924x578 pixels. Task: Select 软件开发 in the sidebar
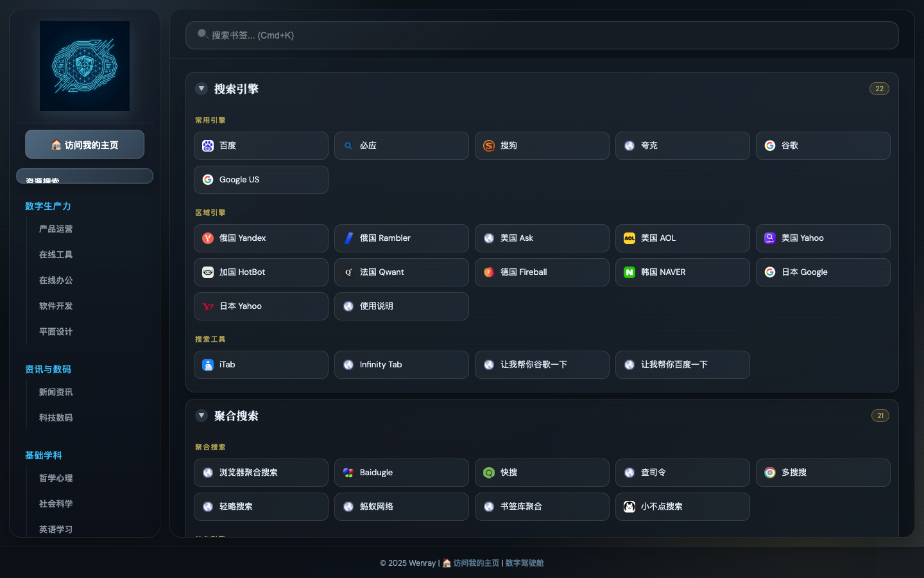[56, 306]
